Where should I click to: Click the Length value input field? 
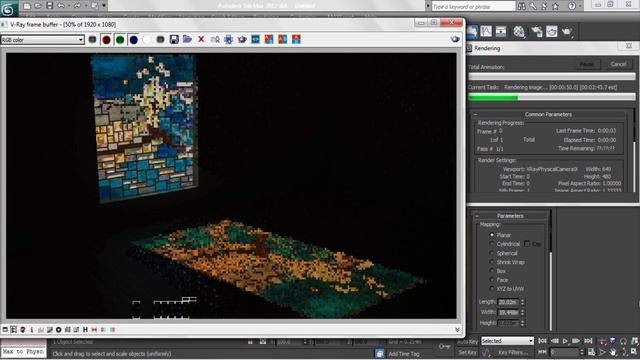(508, 302)
